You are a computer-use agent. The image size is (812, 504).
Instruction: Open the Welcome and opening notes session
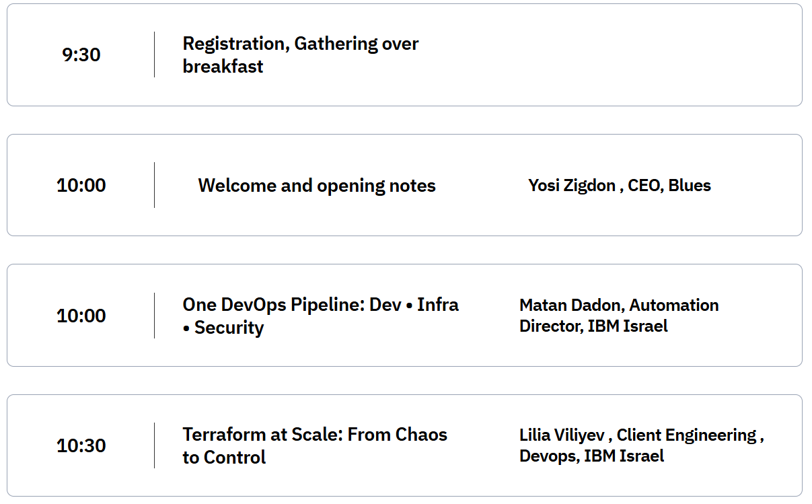[x=317, y=186]
